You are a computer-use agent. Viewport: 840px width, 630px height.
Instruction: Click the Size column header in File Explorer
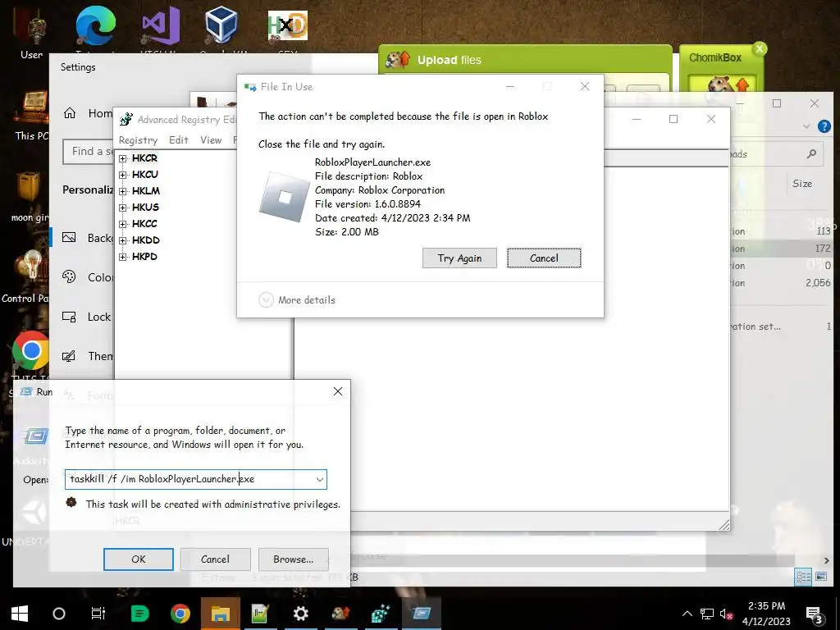tap(802, 184)
